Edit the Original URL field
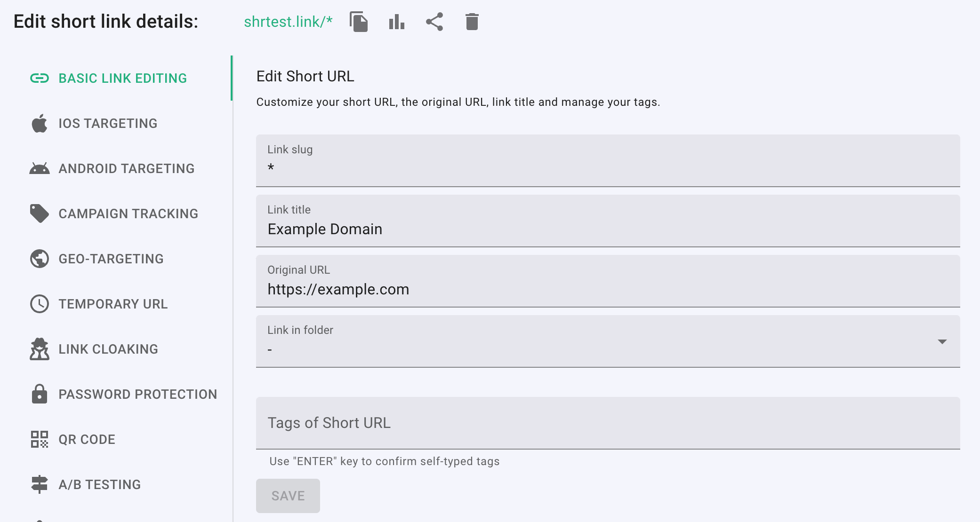This screenshot has width=980, height=522. coord(608,281)
